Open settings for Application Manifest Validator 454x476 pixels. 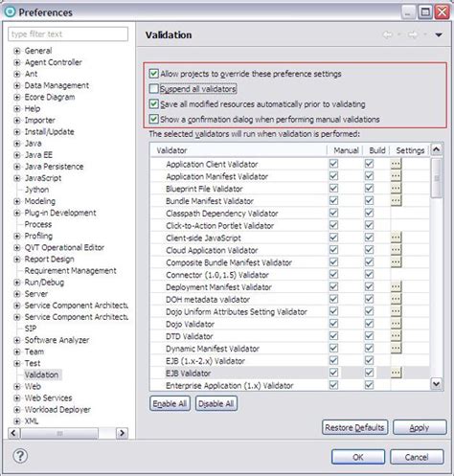[x=396, y=176]
